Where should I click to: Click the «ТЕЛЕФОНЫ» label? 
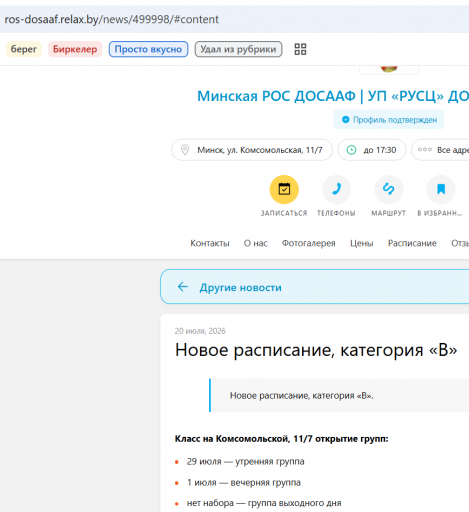[x=336, y=213]
